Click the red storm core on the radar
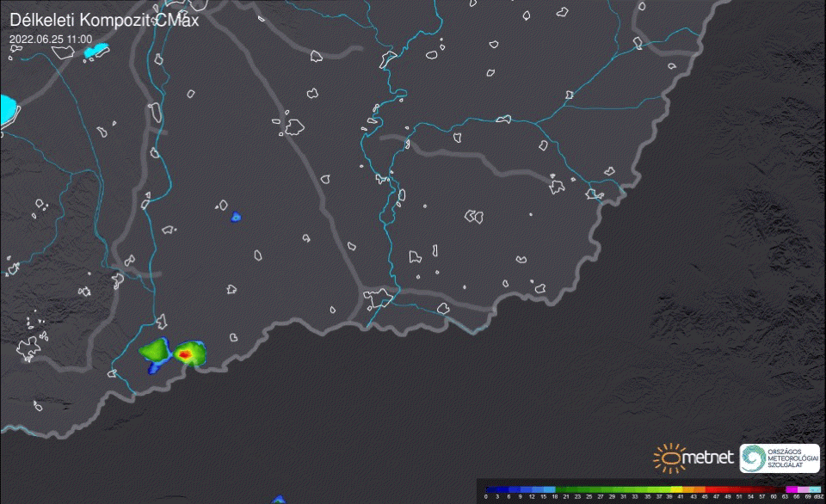The image size is (826, 504). click(x=185, y=353)
